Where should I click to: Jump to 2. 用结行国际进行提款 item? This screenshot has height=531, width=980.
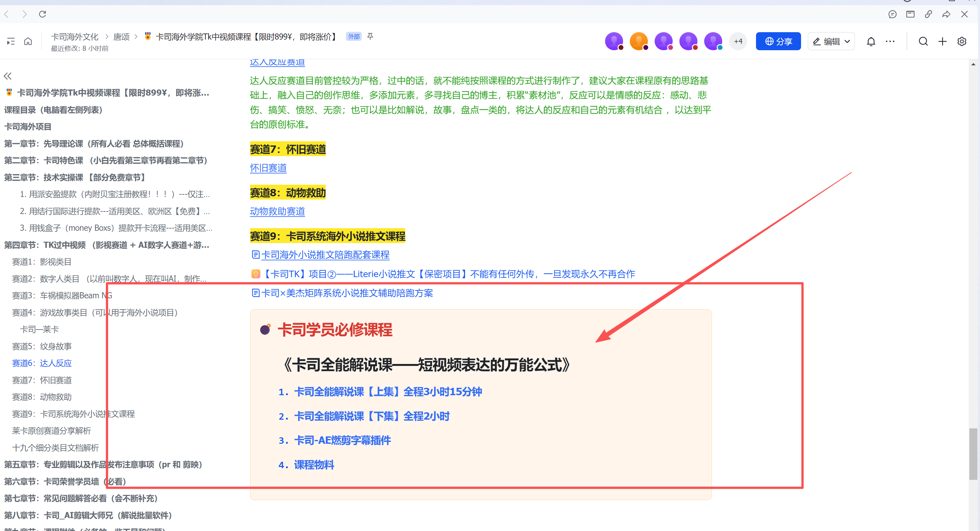[115, 211]
